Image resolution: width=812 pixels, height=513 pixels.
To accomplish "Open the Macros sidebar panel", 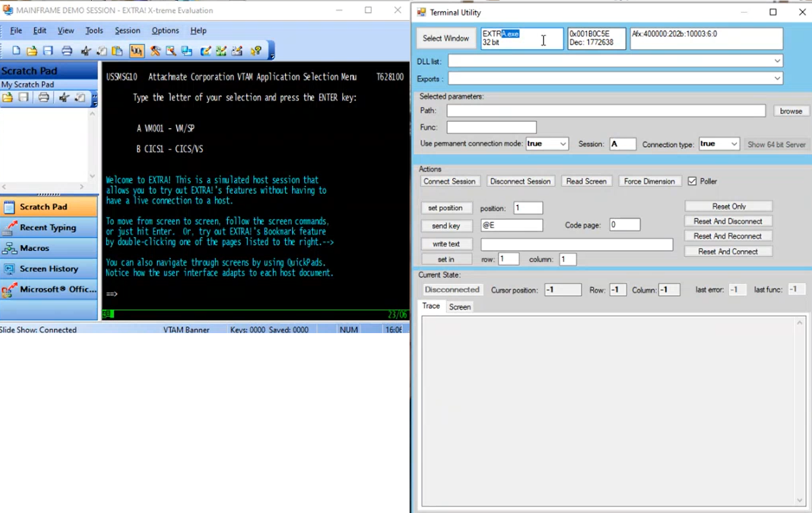I will pos(49,248).
